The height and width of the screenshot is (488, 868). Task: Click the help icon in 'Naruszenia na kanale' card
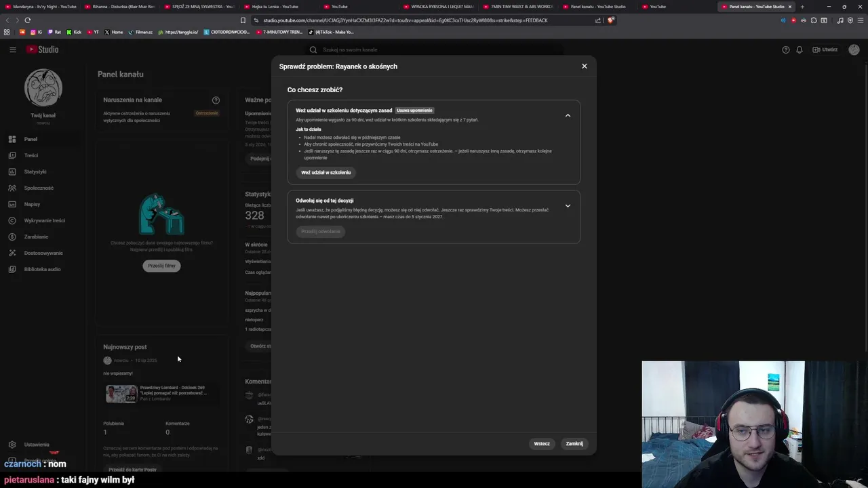(x=216, y=100)
